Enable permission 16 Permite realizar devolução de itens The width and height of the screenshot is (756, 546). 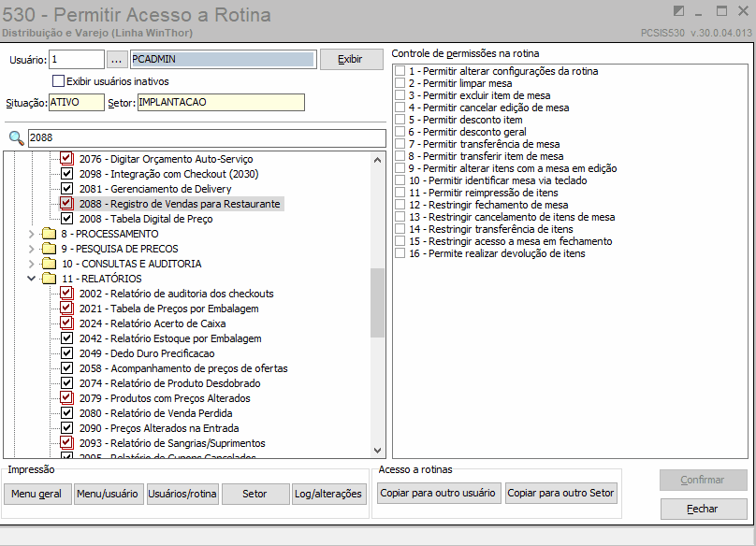(x=400, y=253)
